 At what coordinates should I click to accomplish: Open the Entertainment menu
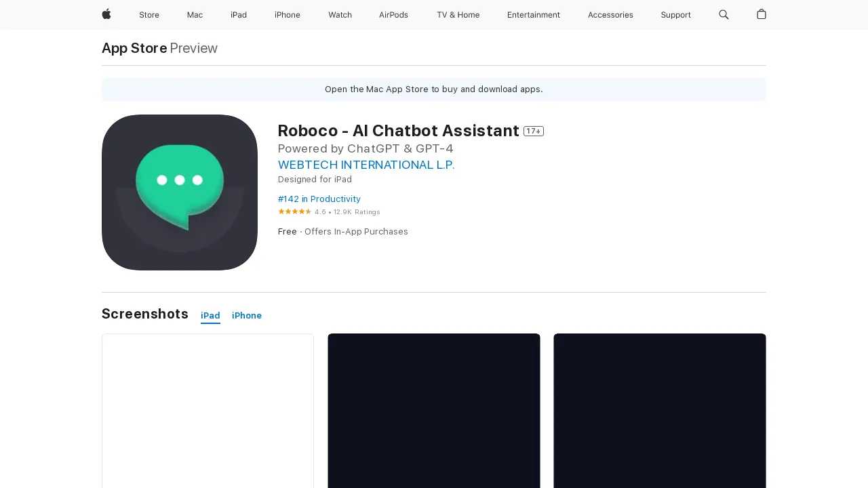pyautogui.click(x=534, y=15)
